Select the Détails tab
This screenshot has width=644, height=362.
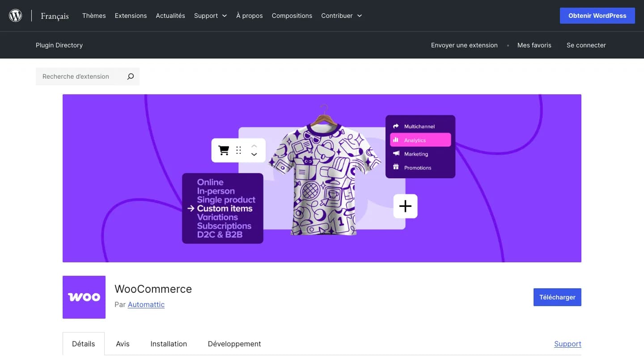pos(84,344)
